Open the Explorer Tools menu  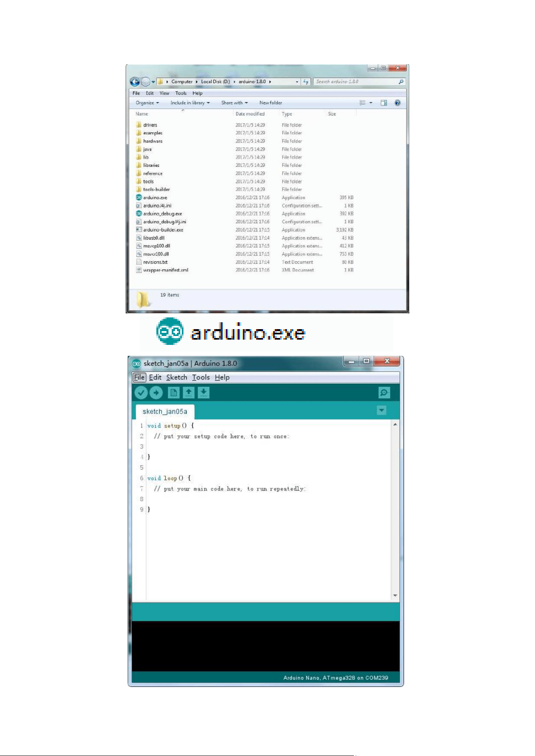click(181, 93)
